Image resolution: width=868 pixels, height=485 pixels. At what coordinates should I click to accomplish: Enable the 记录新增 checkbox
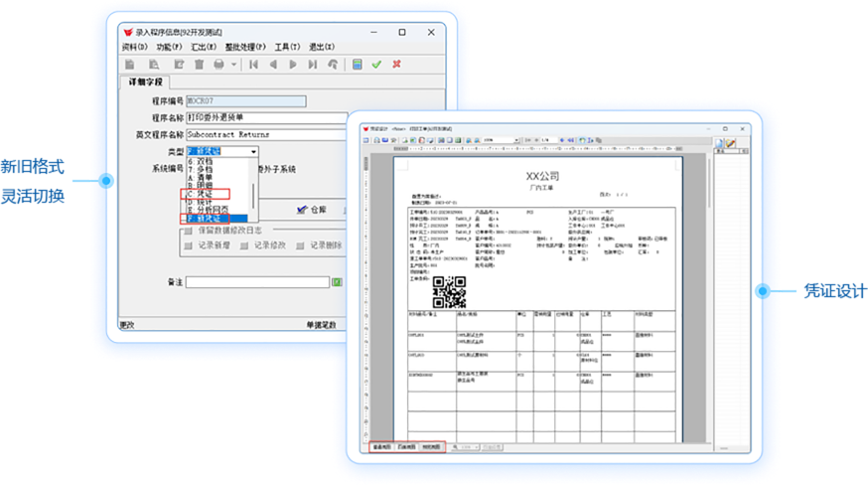(x=188, y=245)
